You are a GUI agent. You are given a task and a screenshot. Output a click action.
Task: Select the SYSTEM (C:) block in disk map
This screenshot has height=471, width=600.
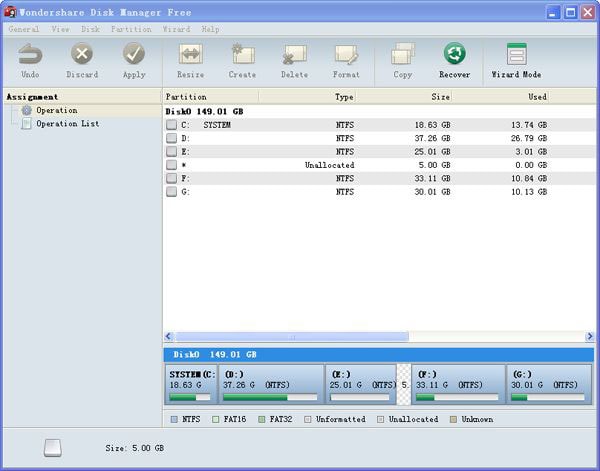pyautogui.click(x=191, y=385)
